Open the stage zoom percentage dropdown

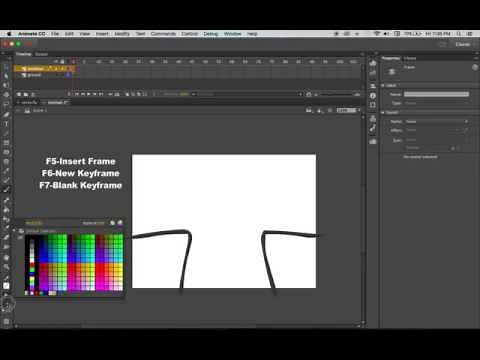(x=348, y=110)
